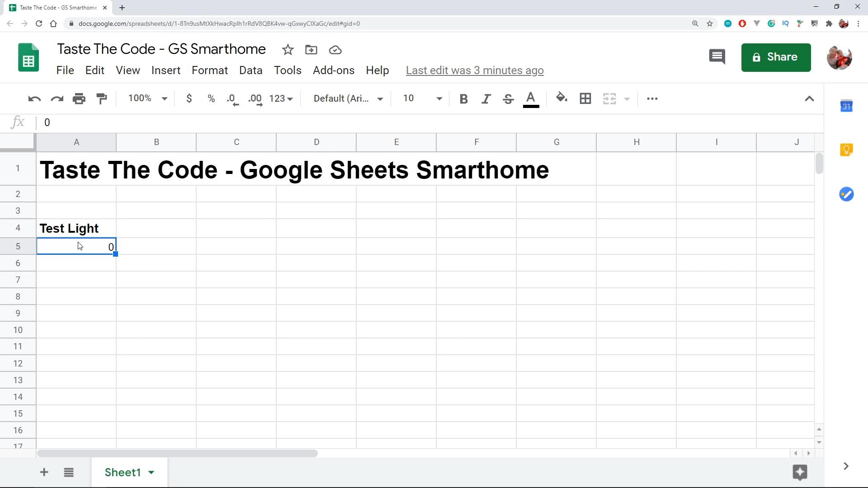Select the Test Light cell
Viewport: 868px width, 488px height.
[x=76, y=229]
